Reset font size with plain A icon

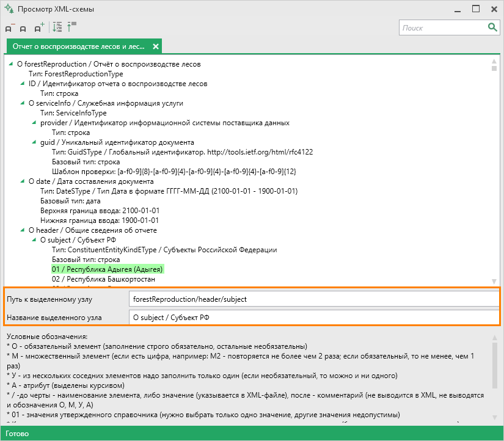[x=23, y=29]
